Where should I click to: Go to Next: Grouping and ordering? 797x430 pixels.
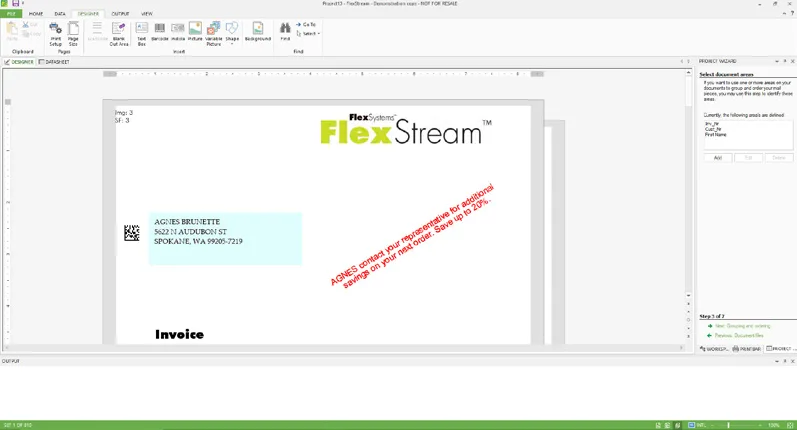coord(739,326)
